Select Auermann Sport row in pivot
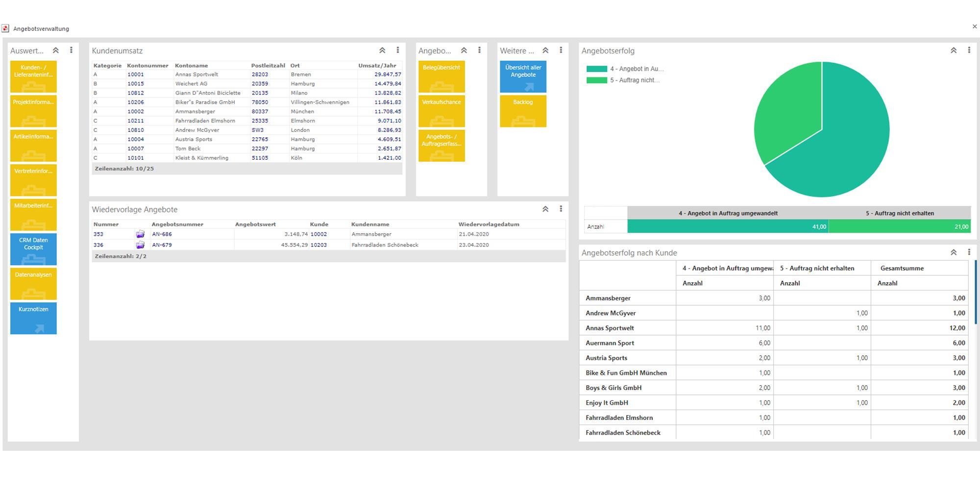Viewport: 980px width, 490px height. point(774,343)
